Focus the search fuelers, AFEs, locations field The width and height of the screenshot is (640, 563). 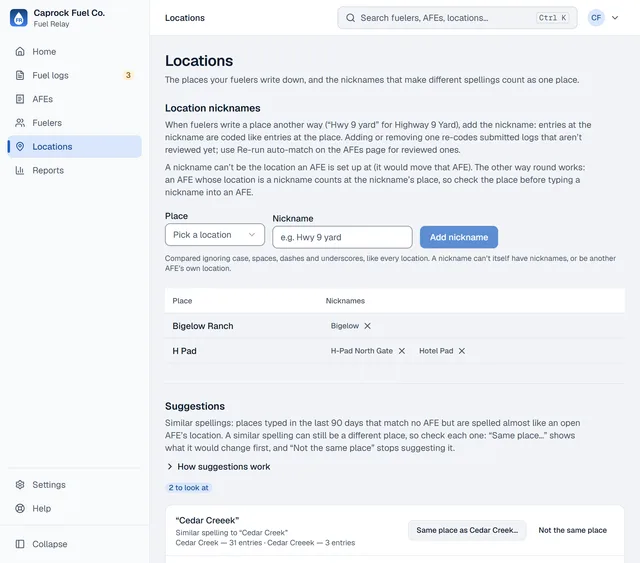pyautogui.click(x=457, y=18)
